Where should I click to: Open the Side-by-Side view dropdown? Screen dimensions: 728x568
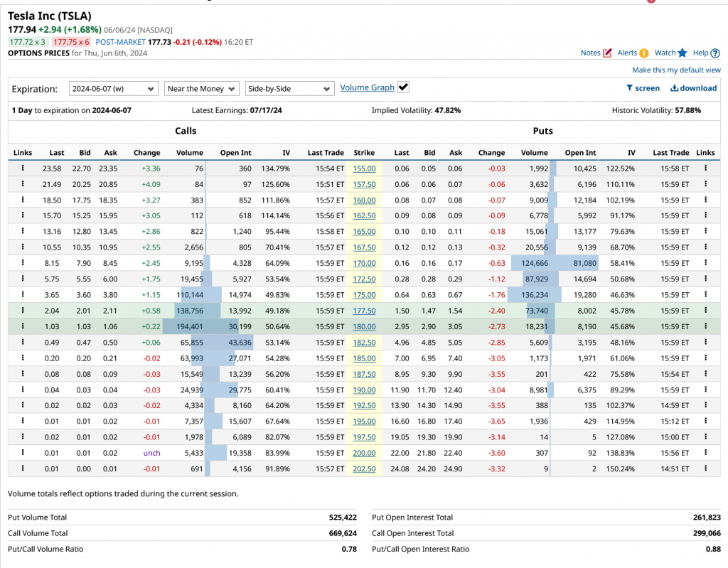click(x=290, y=89)
